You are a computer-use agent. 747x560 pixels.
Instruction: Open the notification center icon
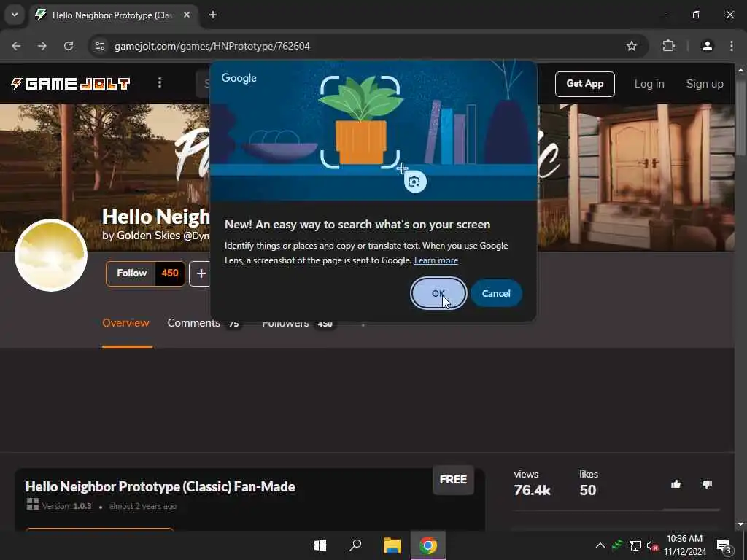[724, 546]
